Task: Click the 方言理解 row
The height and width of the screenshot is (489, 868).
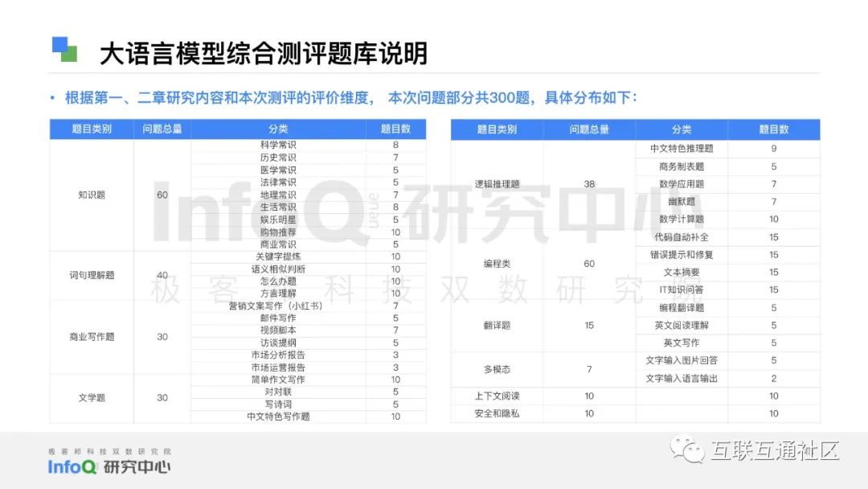Action: coord(309,294)
